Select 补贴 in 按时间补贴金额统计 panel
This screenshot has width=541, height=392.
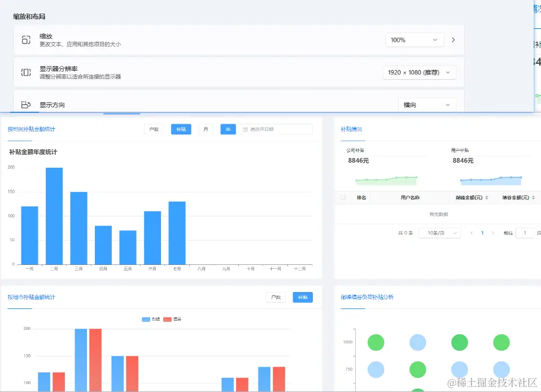[181, 129]
